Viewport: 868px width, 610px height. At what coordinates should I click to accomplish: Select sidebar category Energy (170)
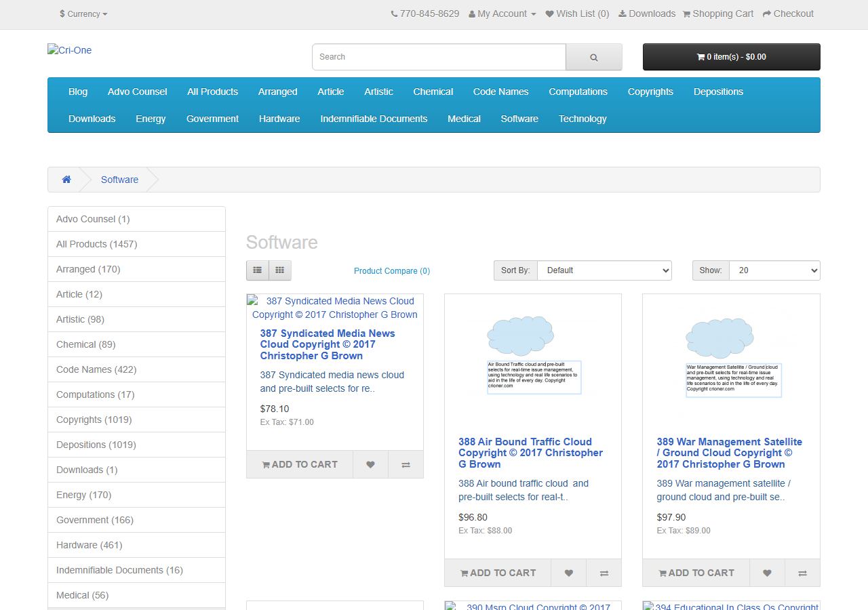(136, 495)
